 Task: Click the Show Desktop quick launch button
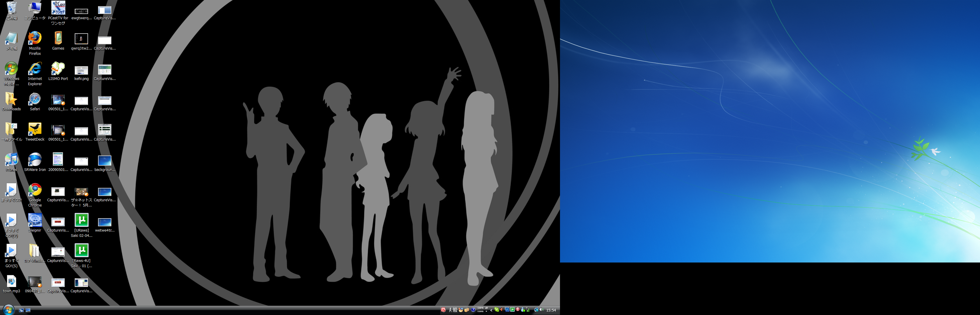pos(28,310)
